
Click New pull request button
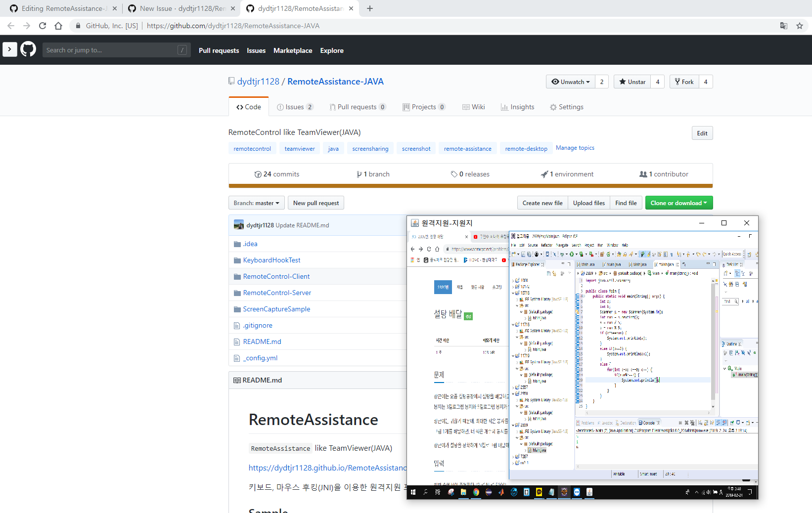[316, 203]
